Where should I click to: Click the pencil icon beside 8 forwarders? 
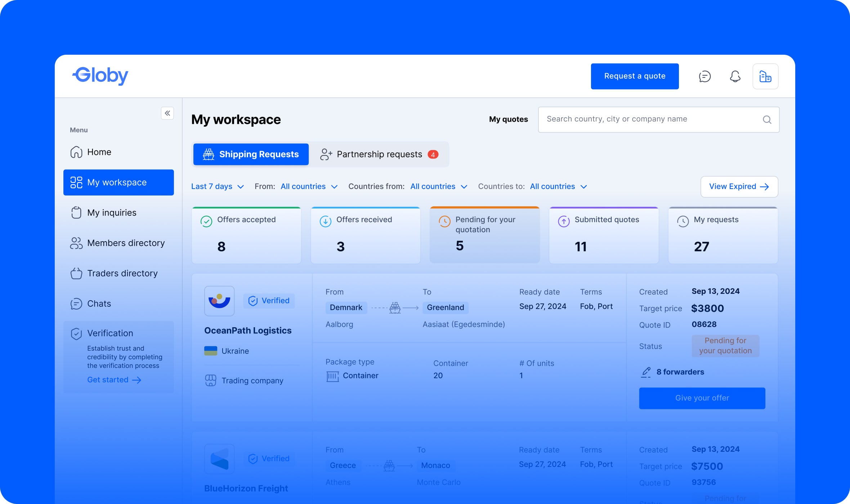(646, 372)
